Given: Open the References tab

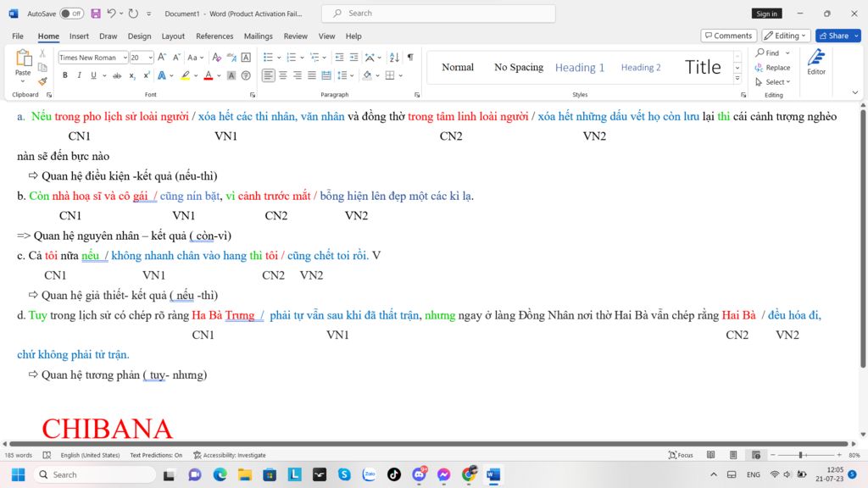Looking at the screenshot, I should click(x=214, y=36).
